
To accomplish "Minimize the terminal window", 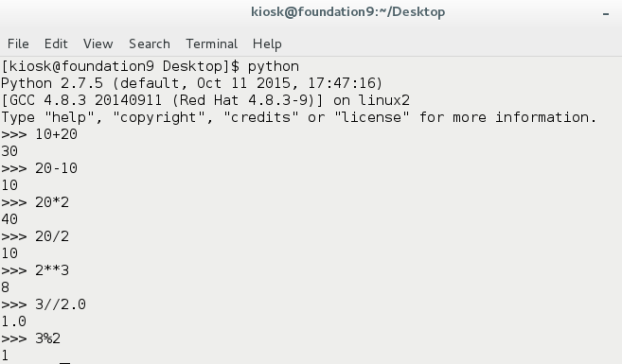I will click(x=606, y=14).
